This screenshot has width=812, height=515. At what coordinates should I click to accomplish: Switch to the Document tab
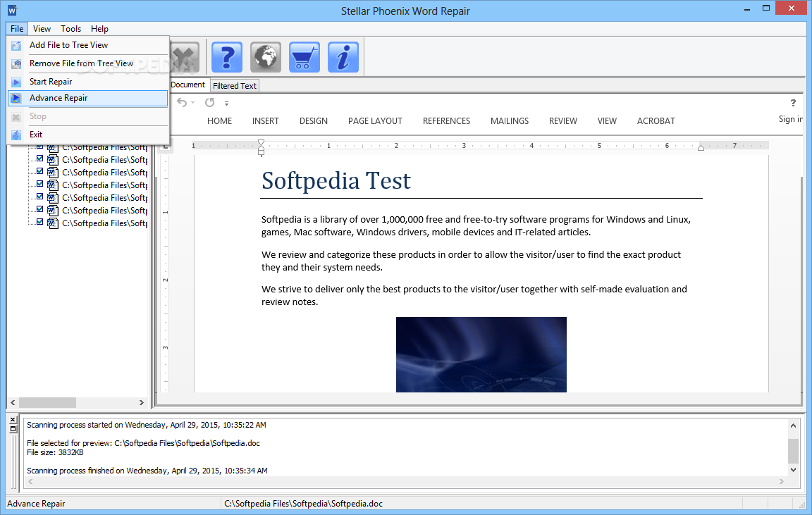(x=188, y=85)
